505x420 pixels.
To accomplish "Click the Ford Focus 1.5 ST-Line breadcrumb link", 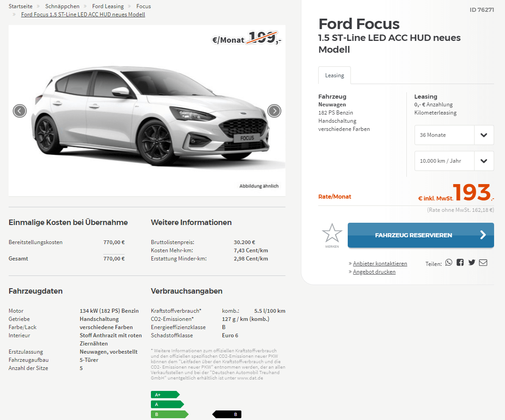I will [83, 15].
